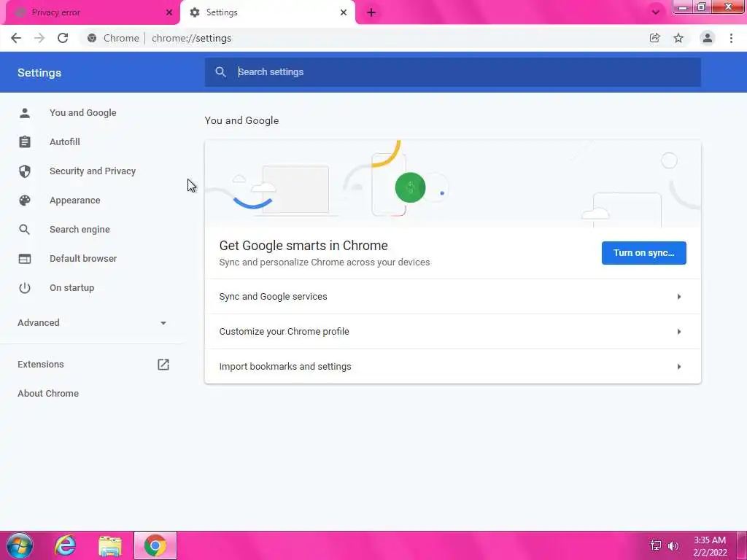This screenshot has height=560, width=747.
Task: Expand the Advanced settings arrow
Action: (163, 323)
